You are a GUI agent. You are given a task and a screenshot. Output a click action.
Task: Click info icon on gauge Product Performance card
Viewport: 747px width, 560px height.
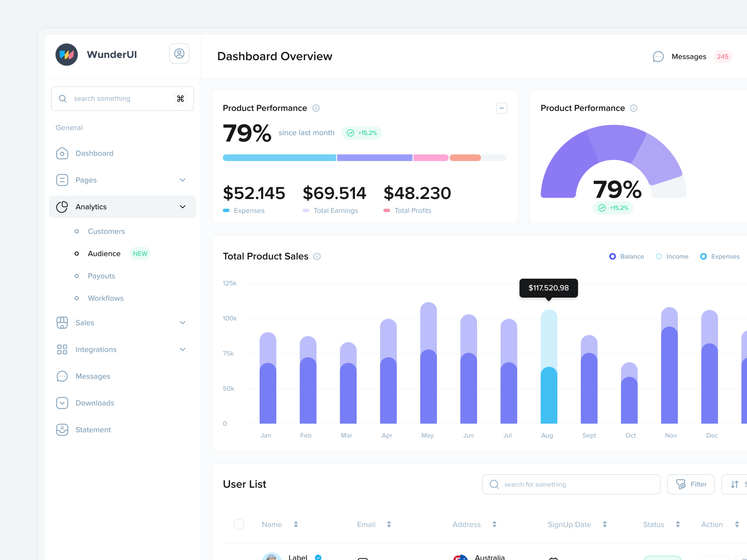pos(634,108)
